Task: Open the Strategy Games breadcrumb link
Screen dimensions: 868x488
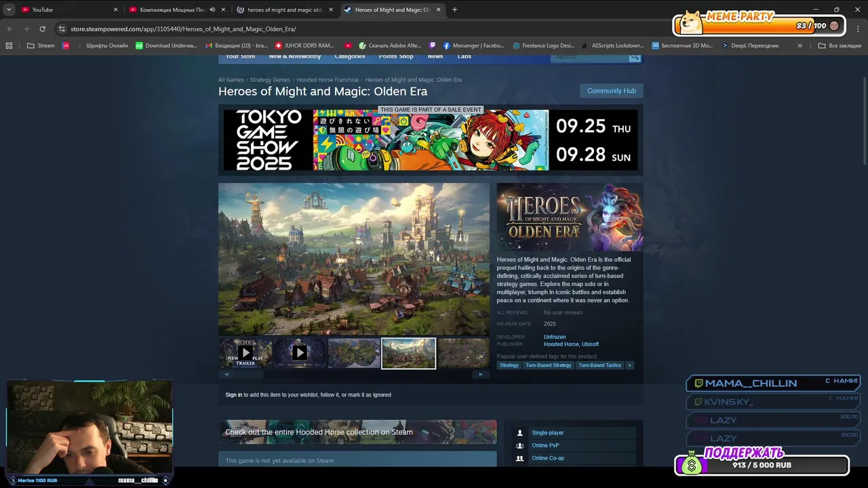Action: pyautogui.click(x=270, y=80)
